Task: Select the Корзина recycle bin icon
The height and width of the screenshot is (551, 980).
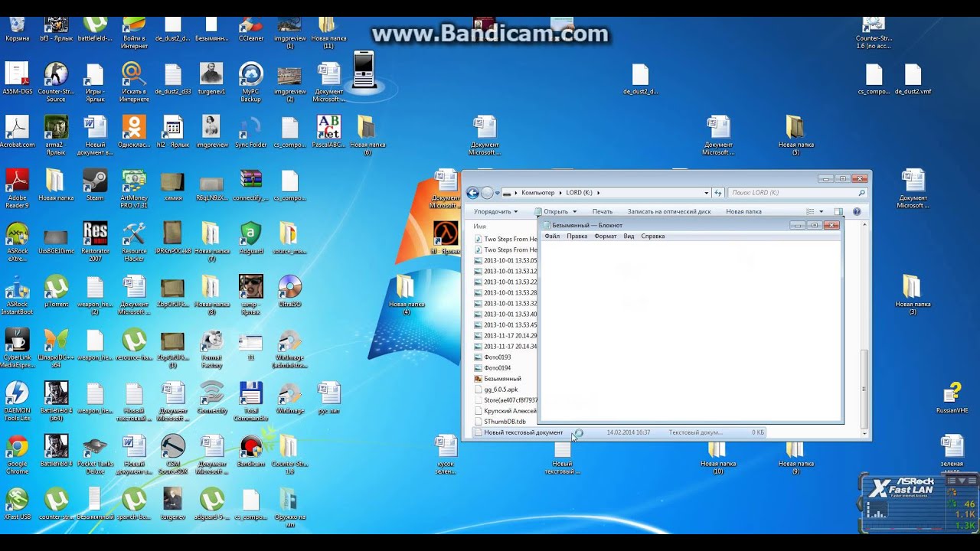Action: coord(17,29)
